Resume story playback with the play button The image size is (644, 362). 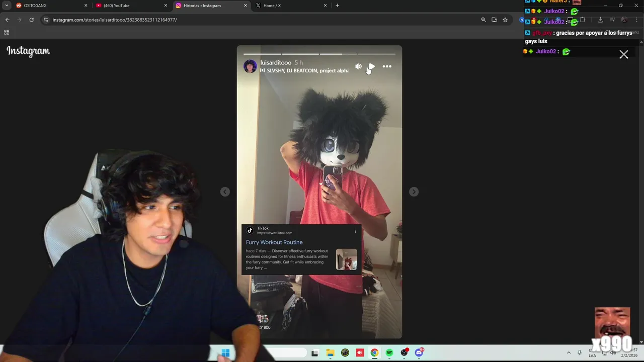pyautogui.click(x=372, y=66)
